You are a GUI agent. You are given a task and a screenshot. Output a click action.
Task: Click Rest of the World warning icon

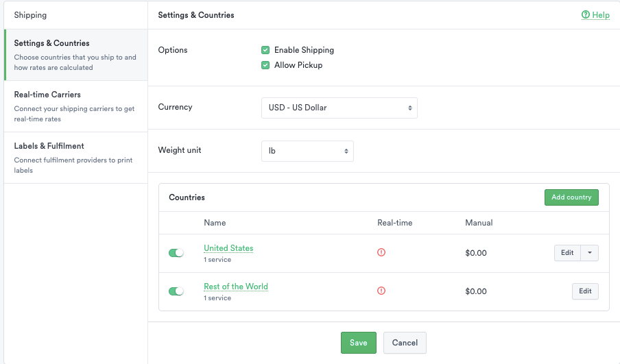click(381, 291)
